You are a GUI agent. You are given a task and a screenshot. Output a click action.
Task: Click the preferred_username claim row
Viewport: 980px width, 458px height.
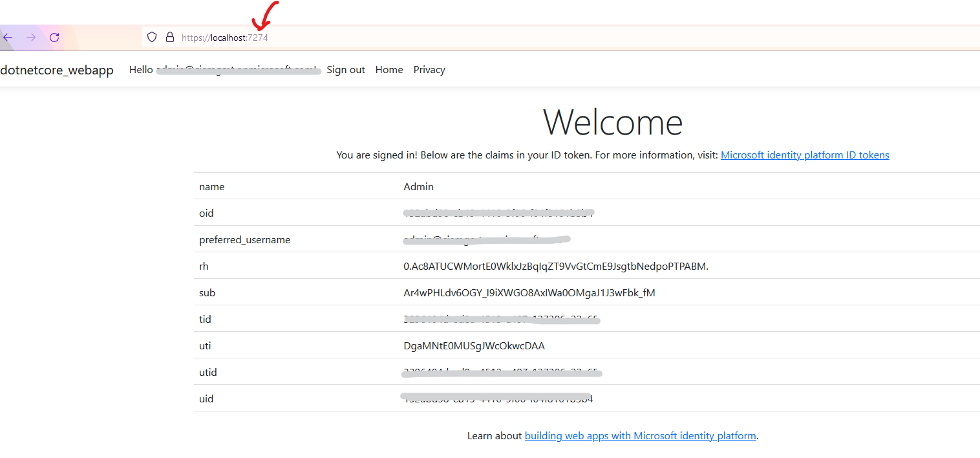click(x=487, y=239)
